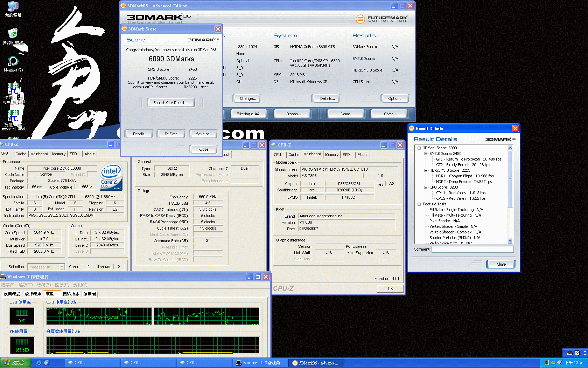Collapse the Feature Tests tree node
Image resolution: width=588 pixels, height=368 pixels.
tap(419, 204)
